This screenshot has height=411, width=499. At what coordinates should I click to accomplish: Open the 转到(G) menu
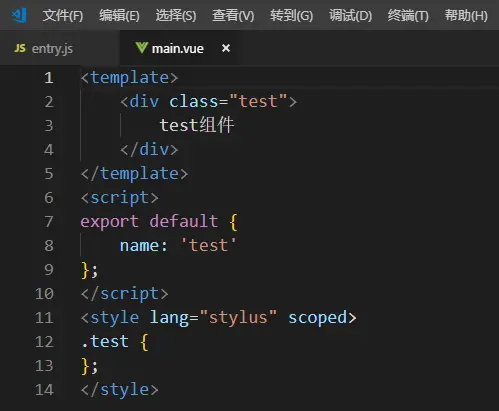click(292, 15)
